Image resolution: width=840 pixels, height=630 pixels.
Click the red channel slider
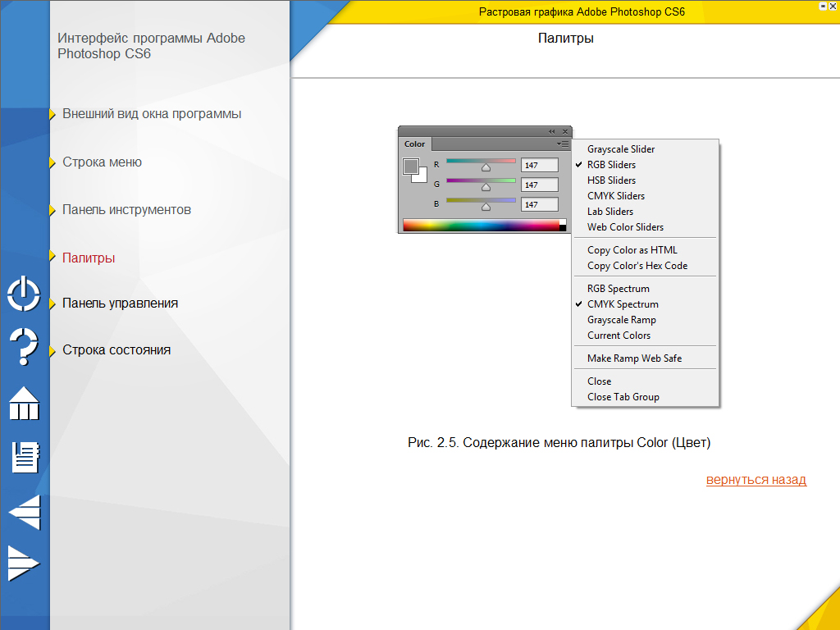click(481, 162)
